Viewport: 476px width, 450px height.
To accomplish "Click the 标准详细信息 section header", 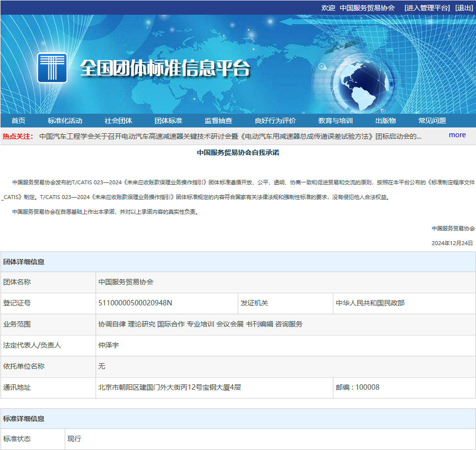I will click(x=24, y=419).
